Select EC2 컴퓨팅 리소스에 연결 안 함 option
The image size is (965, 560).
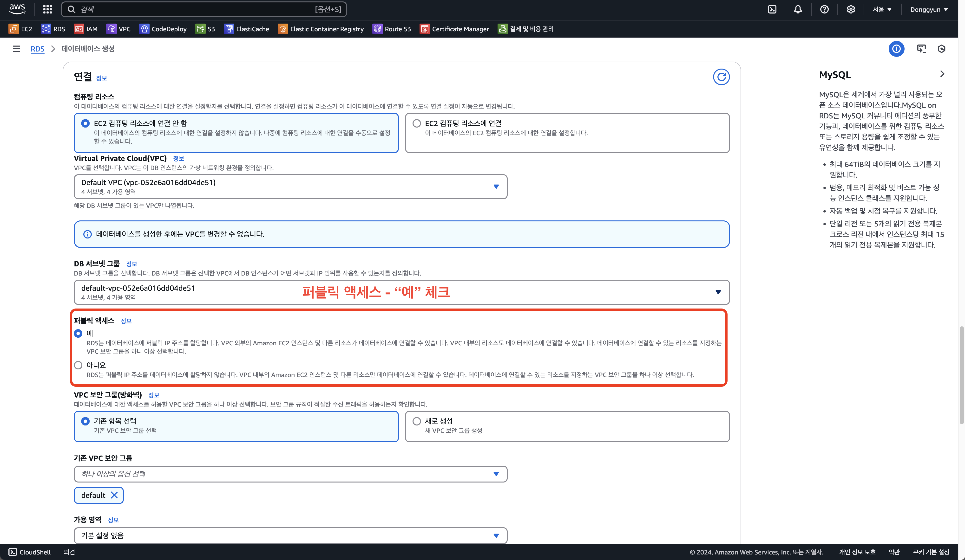[x=236, y=132]
